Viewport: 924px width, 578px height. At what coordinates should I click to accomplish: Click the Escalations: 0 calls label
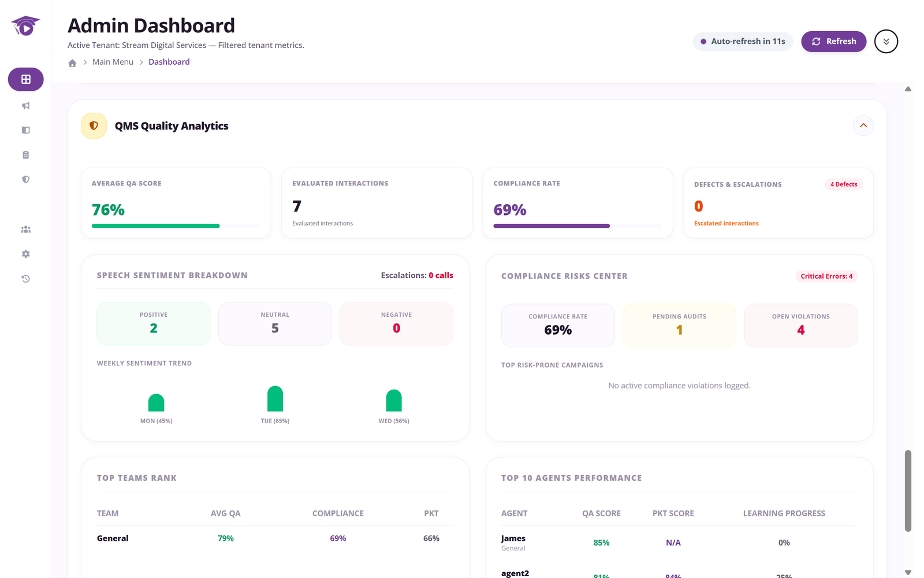[x=417, y=275]
